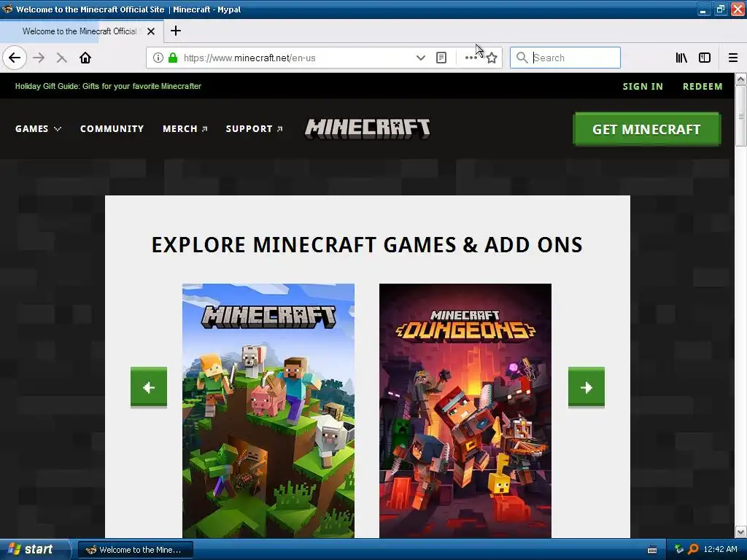
Task: Click the minecraft.net URL in the address bar
Action: tap(249, 58)
